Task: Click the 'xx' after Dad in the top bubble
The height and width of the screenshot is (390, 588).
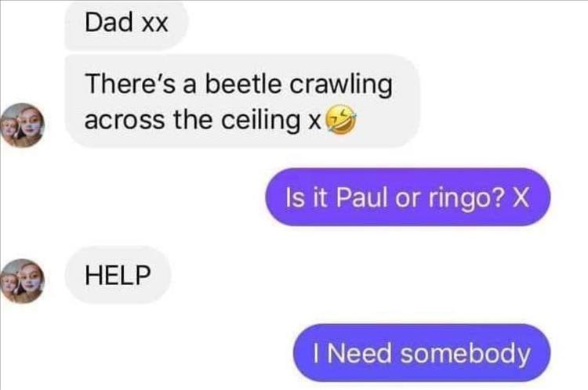Action: 154,25
